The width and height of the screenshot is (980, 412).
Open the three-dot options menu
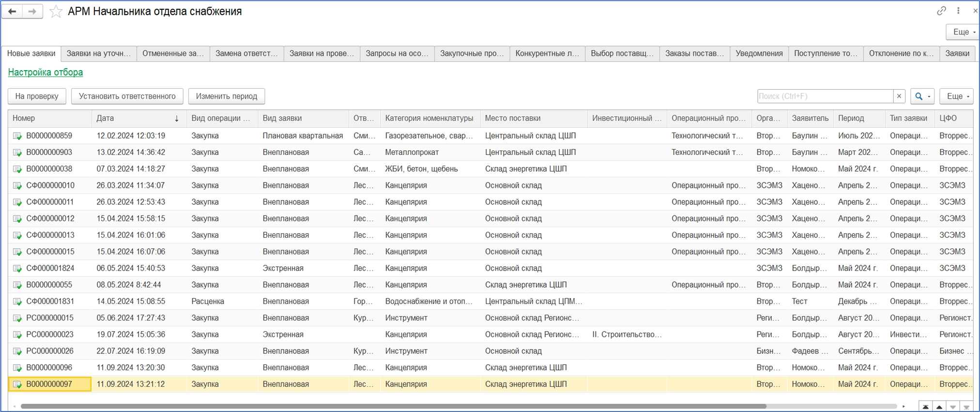tap(958, 11)
